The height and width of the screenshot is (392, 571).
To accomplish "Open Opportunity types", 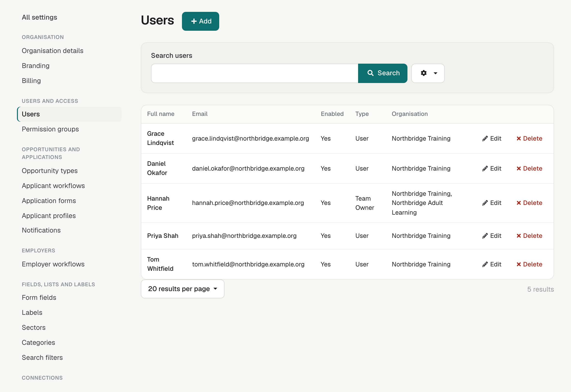I will pyautogui.click(x=50, y=171).
